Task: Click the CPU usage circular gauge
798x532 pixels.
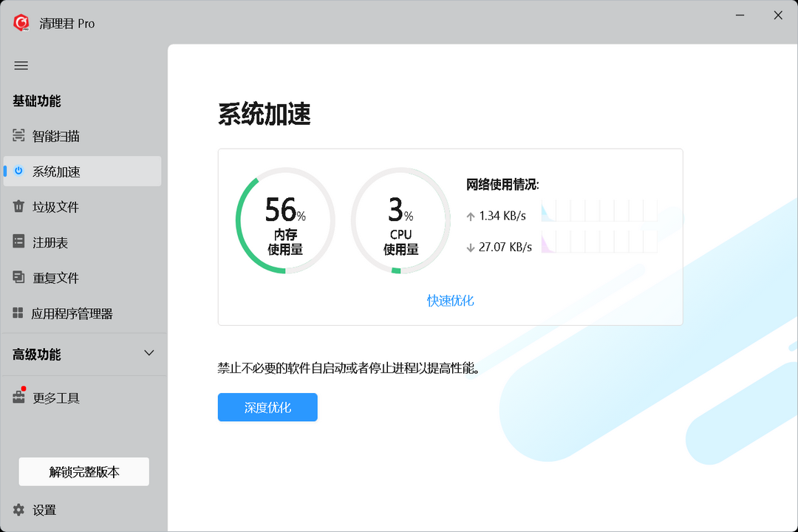Action: pyautogui.click(x=400, y=220)
